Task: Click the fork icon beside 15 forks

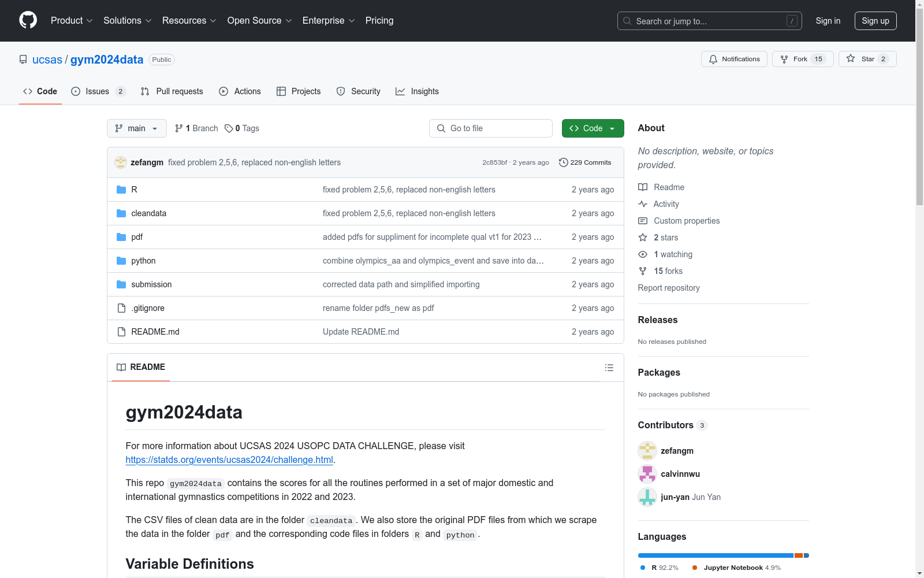Action: [643, 271]
